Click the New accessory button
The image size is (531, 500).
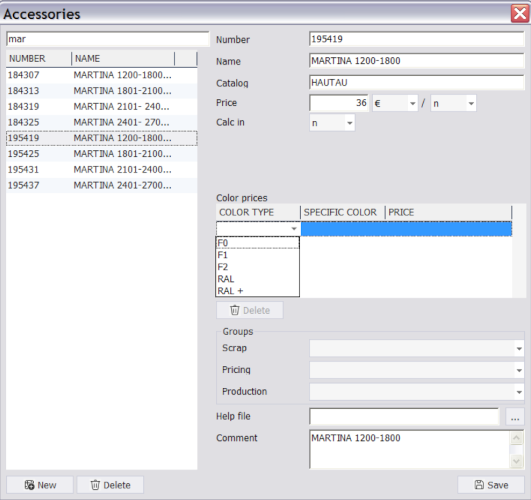click(x=40, y=485)
